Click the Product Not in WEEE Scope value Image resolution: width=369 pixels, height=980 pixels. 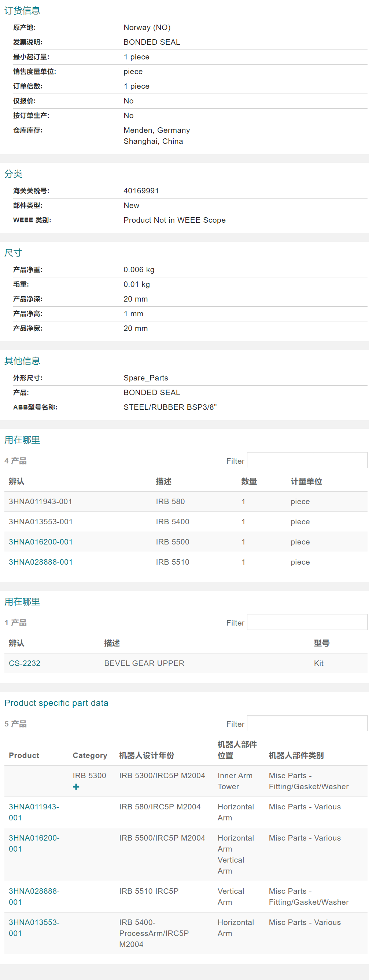(x=174, y=220)
